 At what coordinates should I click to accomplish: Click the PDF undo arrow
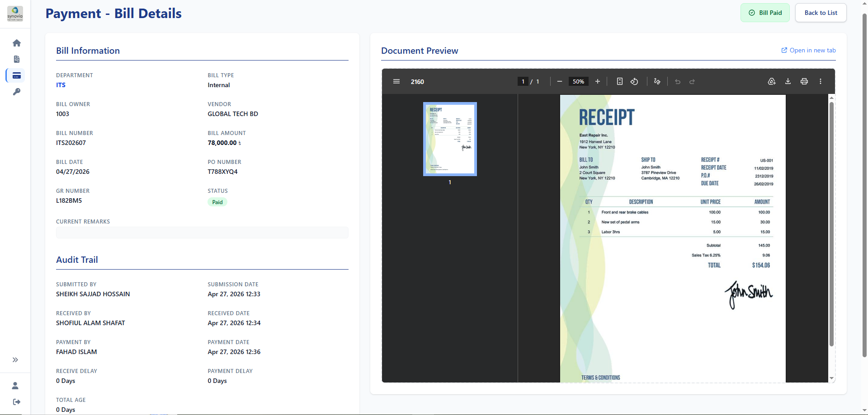click(x=678, y=81)
